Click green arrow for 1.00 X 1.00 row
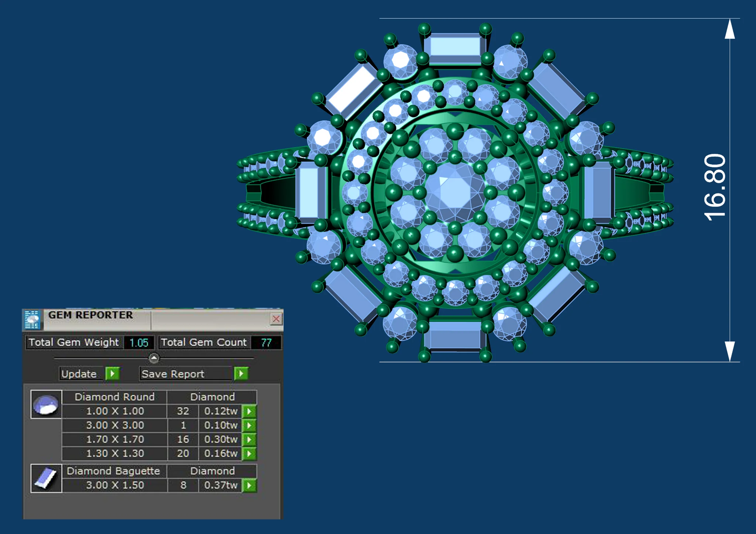The image size is (756, 534). [249, 411]
